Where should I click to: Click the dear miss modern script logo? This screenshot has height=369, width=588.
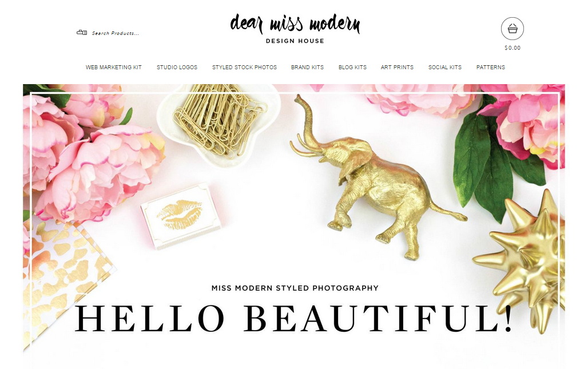click(x=295, y=23)
